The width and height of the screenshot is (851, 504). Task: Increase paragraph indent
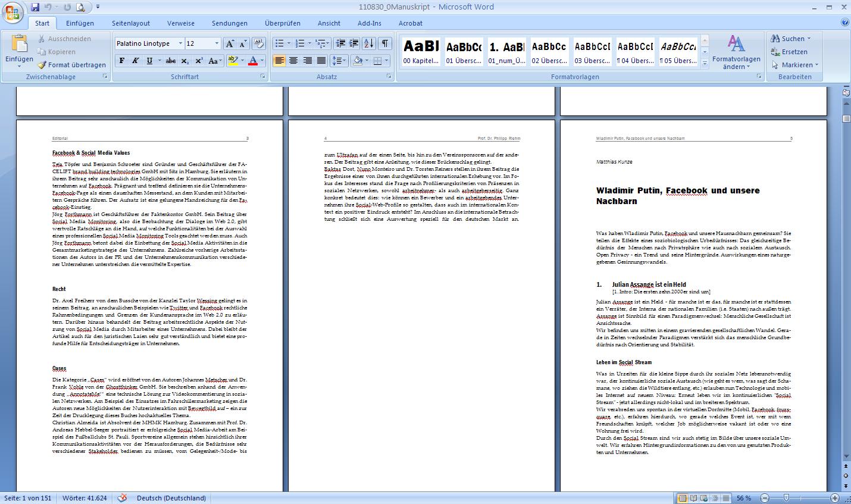(354, 43)
